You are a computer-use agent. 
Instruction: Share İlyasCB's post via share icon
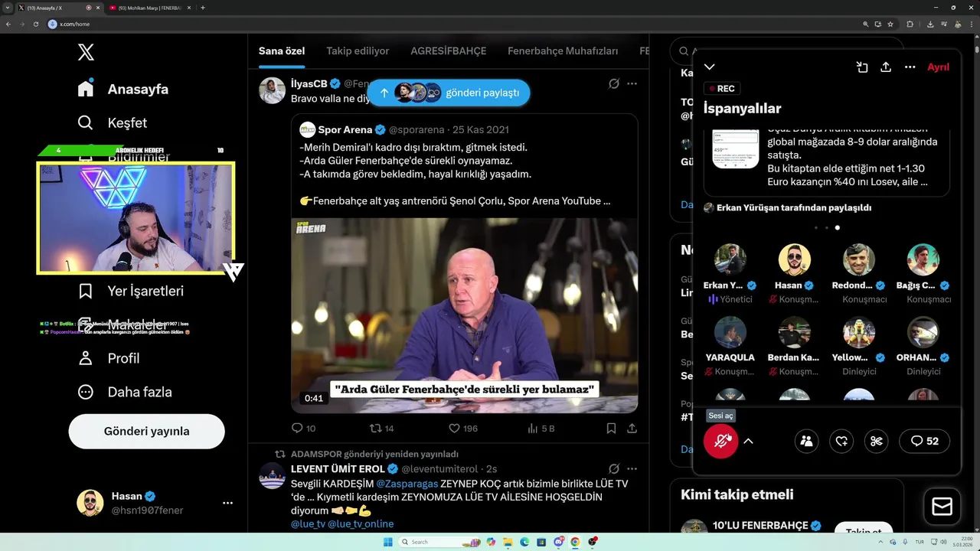[x=632, y=429]
